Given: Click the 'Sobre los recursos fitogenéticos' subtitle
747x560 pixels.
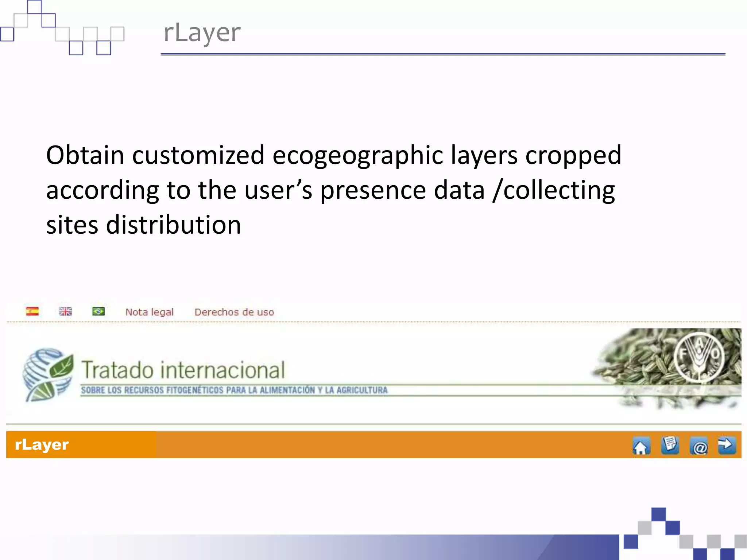Looking at the screenshot, I should tap(234, 390).
